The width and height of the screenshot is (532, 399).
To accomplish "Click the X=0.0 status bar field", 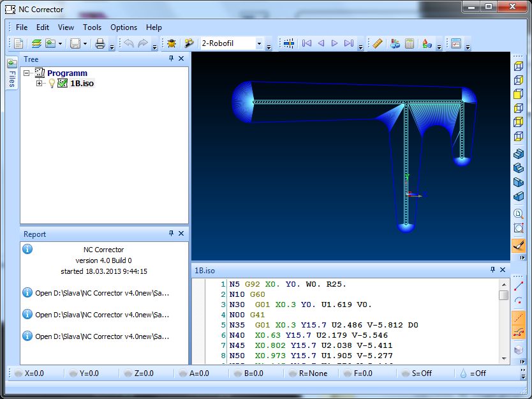I will (29, 373).
